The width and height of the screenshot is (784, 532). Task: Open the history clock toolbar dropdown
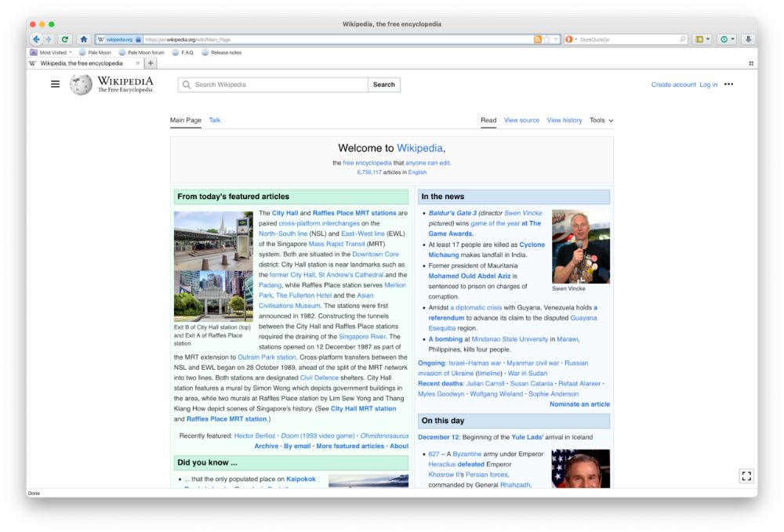coord(728,39)
